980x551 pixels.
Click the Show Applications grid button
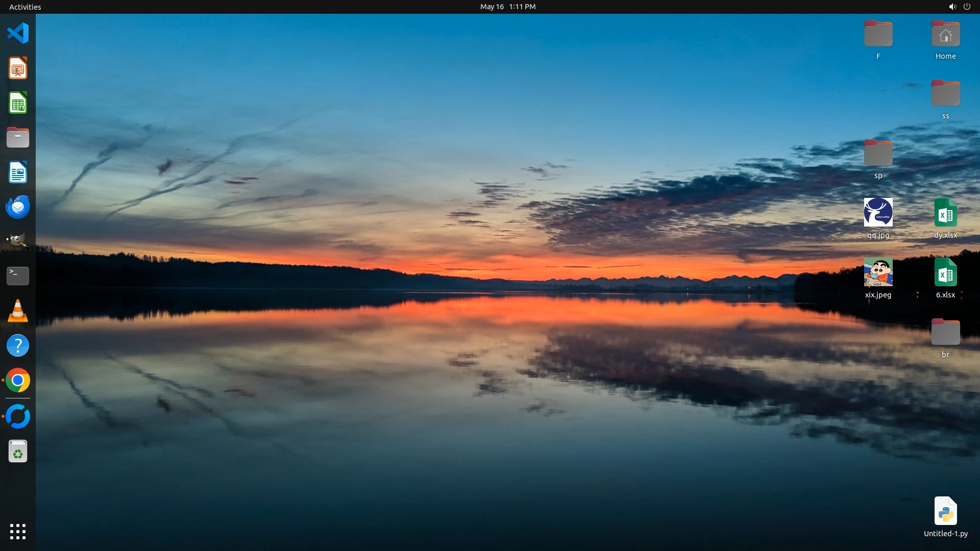18,532
